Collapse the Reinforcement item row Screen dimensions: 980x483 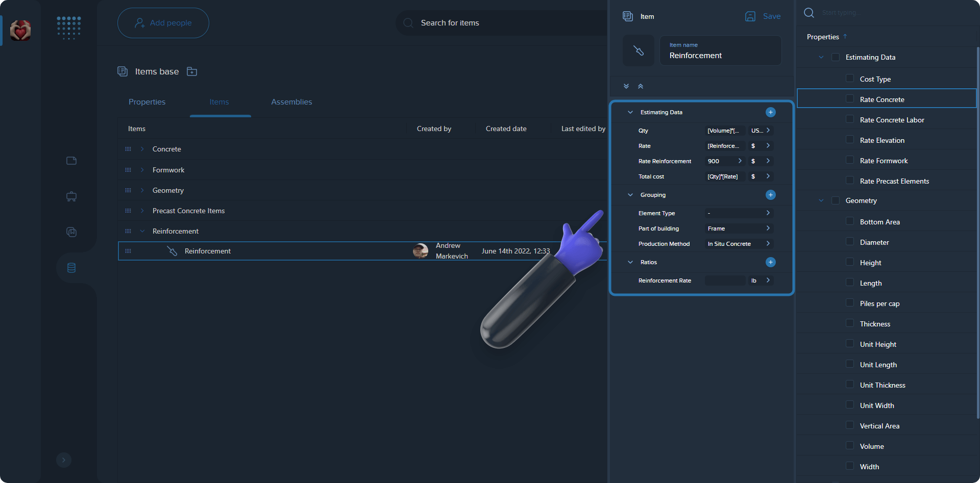[x=141, y=231]
